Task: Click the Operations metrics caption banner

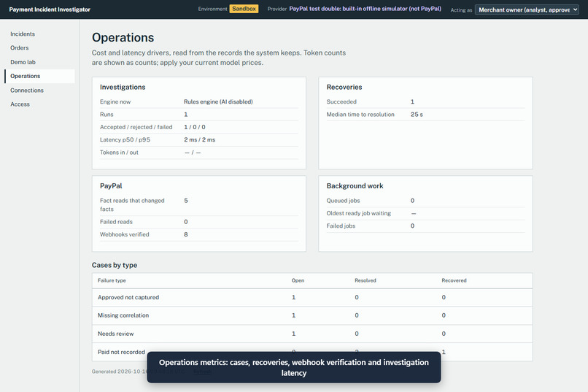Action: (x=293, y=368)
